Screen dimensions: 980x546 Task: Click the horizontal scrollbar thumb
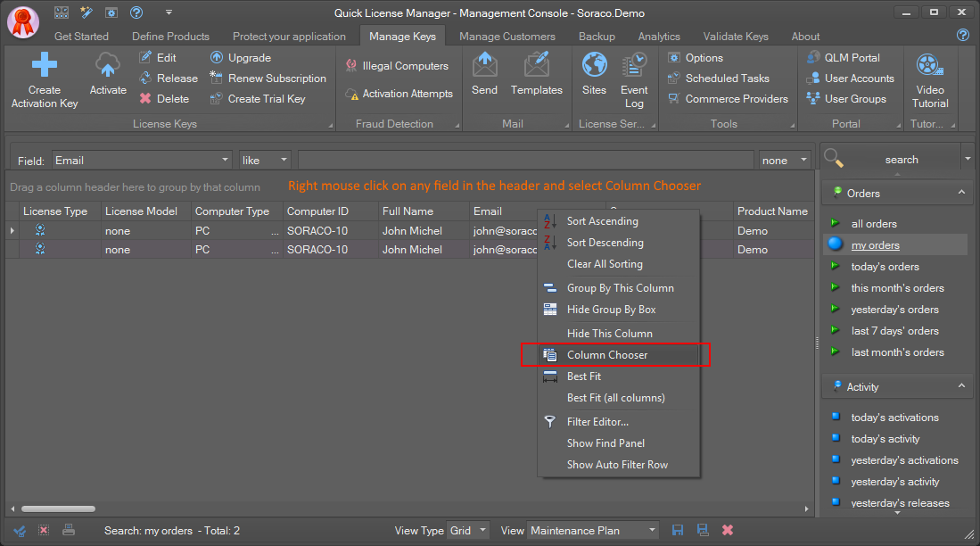click(58, 509)
